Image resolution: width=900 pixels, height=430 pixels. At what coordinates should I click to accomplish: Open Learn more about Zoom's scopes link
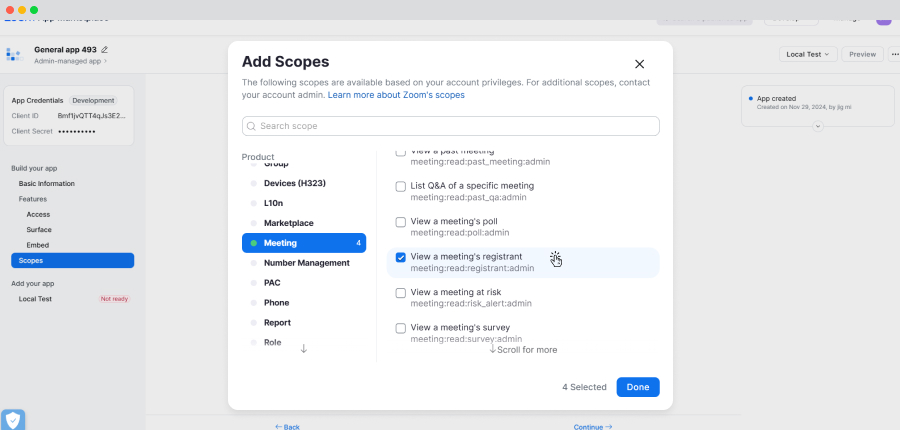point(396,95)
